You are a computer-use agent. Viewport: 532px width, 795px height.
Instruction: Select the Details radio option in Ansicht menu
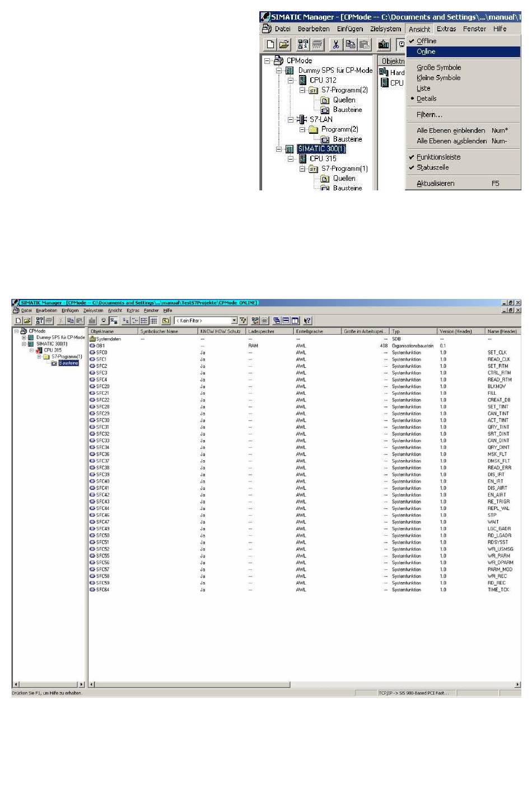(x=463, y=99)
